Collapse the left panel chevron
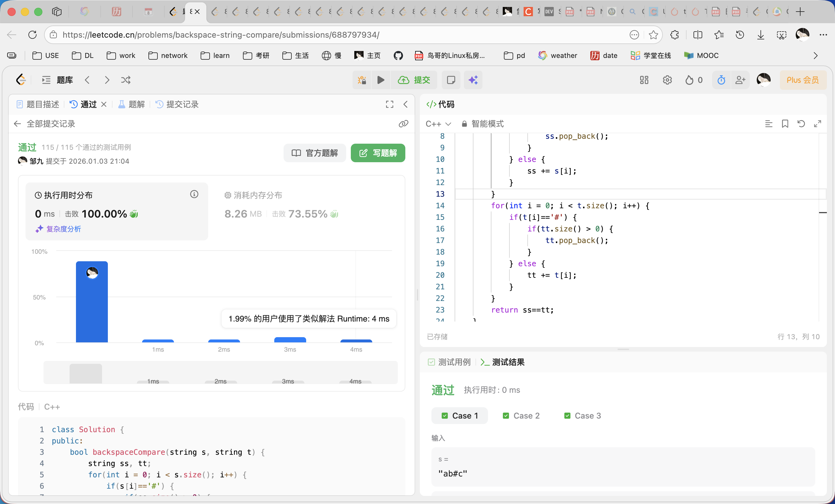 coord(406,104)
